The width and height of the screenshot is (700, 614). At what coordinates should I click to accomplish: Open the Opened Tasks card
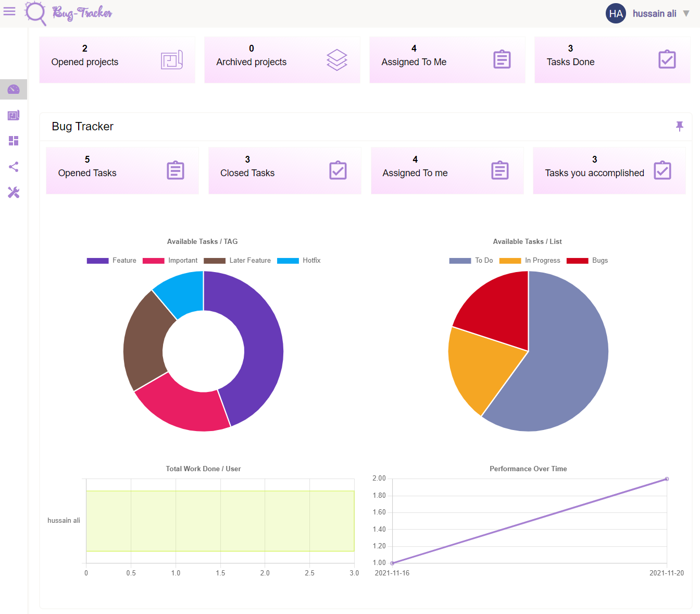[122, 170]
